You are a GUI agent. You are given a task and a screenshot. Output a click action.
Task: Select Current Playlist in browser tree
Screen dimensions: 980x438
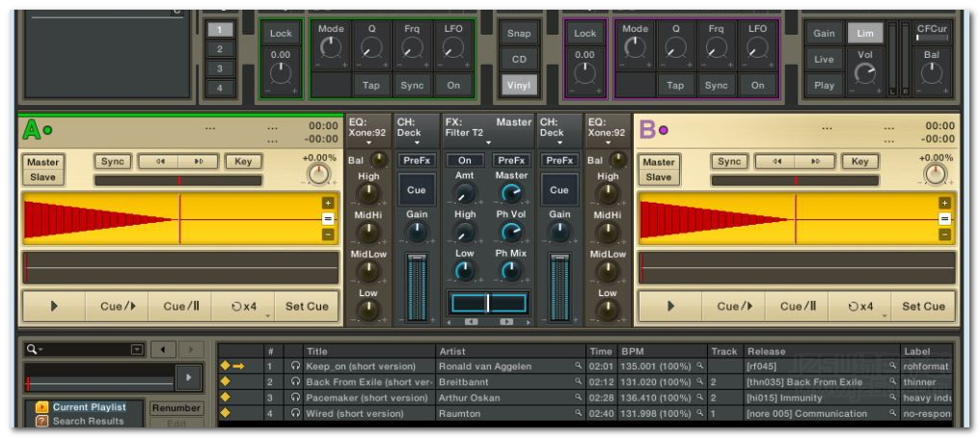pyautogui.click(x=89, y=407)
